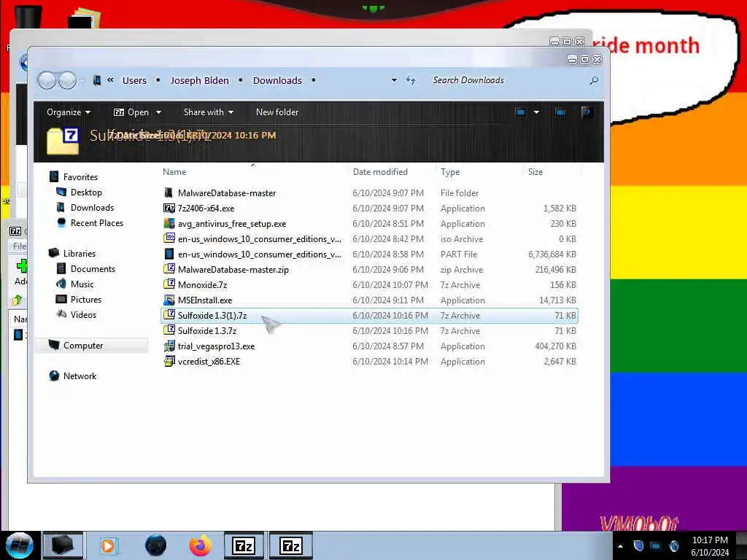The width and height of the screenshot is (747, 560).
Task: Open the media player taskbar icon
Action: 108,545
